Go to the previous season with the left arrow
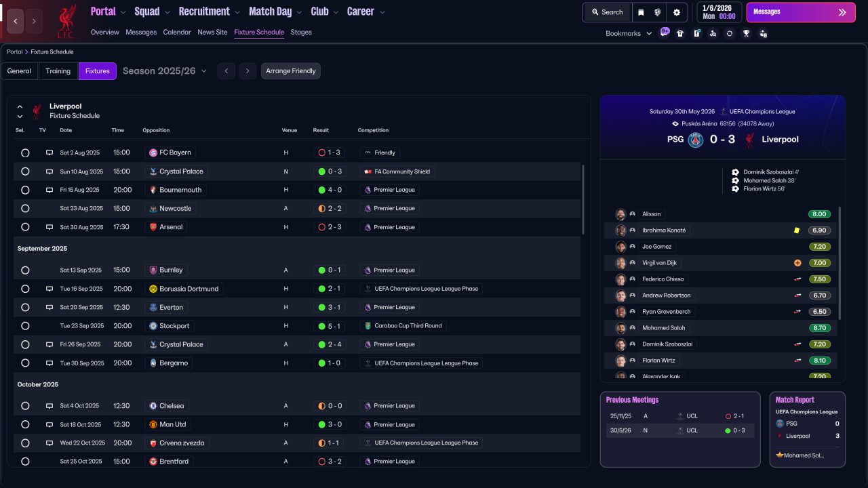 coord(226,71)
